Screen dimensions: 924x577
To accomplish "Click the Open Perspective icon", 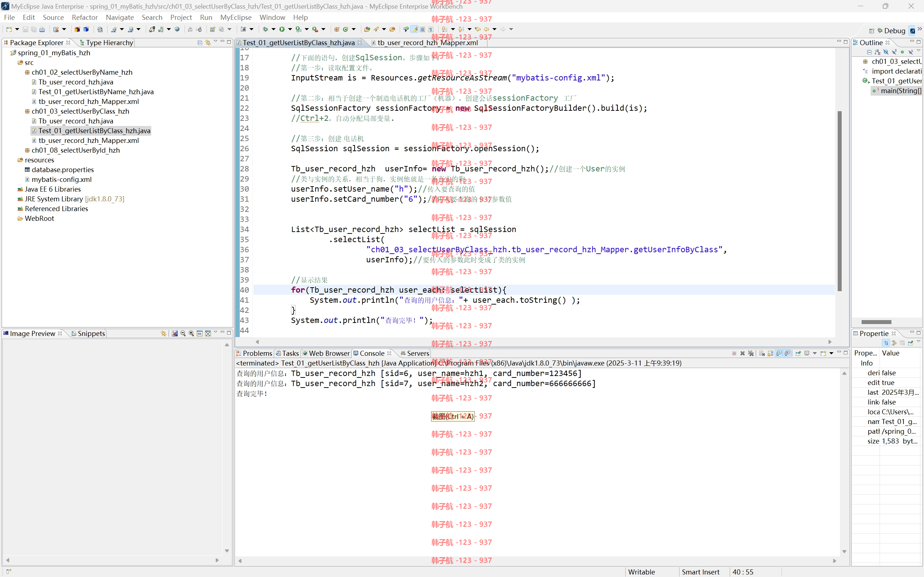I will pos(872,31).
